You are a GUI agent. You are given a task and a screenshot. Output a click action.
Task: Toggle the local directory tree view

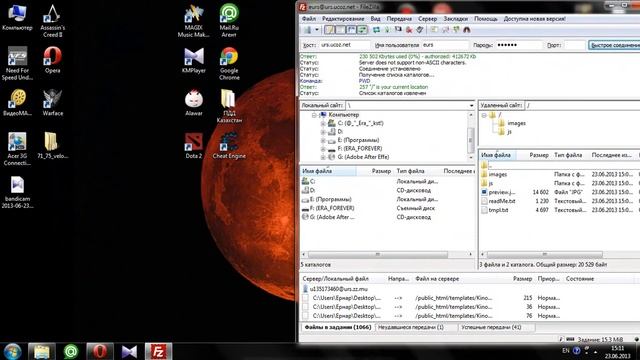coord(340,30)
